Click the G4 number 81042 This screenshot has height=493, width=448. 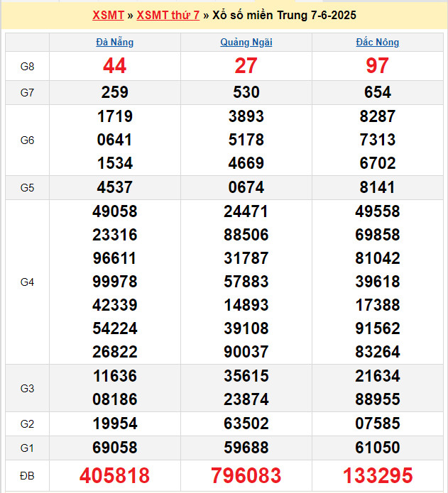coord(378,258)
